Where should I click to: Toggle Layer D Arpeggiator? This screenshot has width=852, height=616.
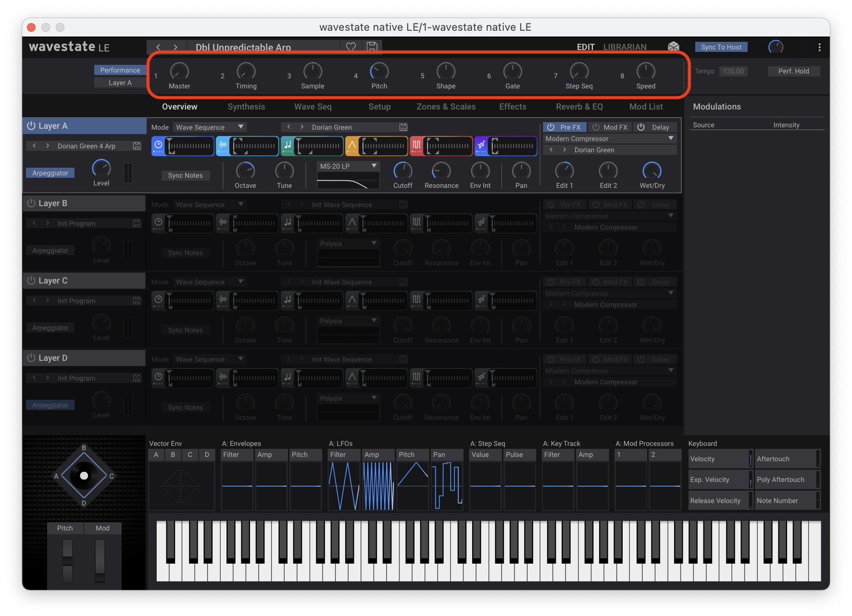pos(50,405)
